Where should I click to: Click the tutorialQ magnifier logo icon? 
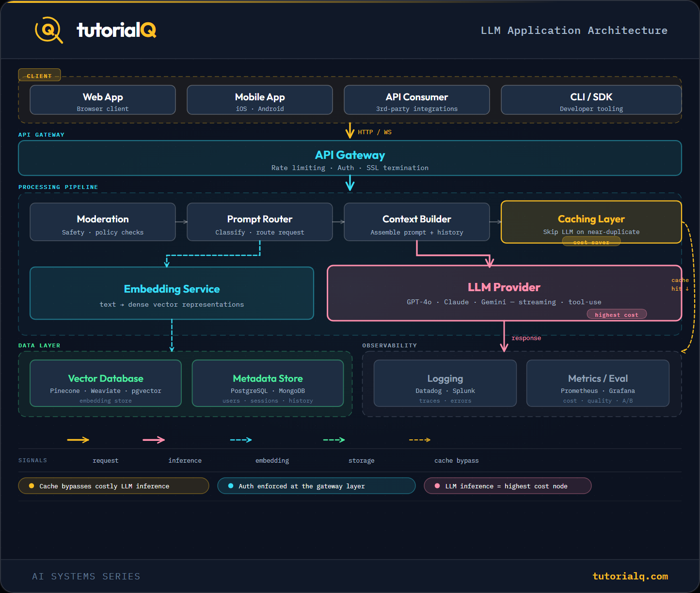tap(49, 30)
